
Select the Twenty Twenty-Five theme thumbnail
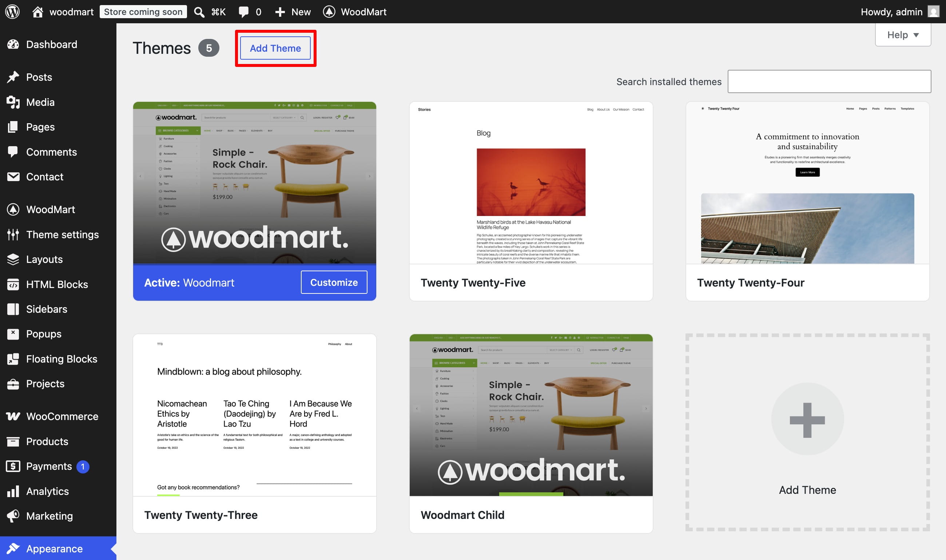click(x=531, y=183)
